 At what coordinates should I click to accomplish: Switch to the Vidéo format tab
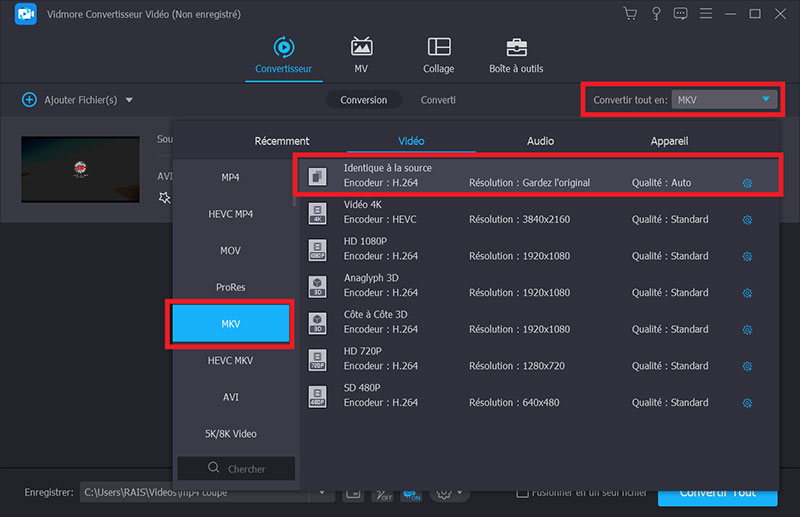pyautogui.click(x=411, y=141)
